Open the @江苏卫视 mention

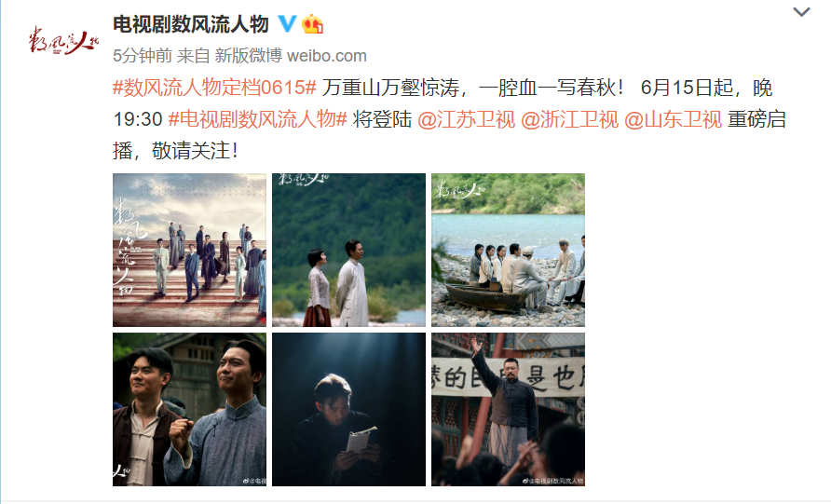click(x=467, y=119)
